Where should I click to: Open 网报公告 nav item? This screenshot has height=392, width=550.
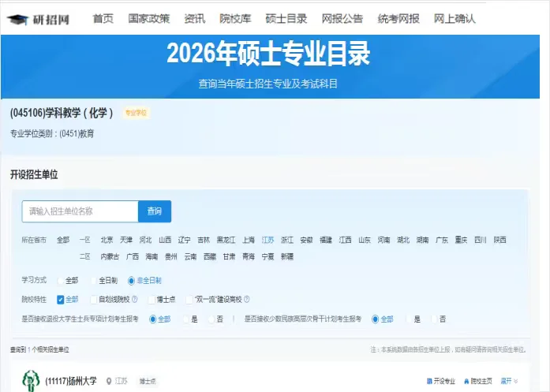(x=342, y=19)
